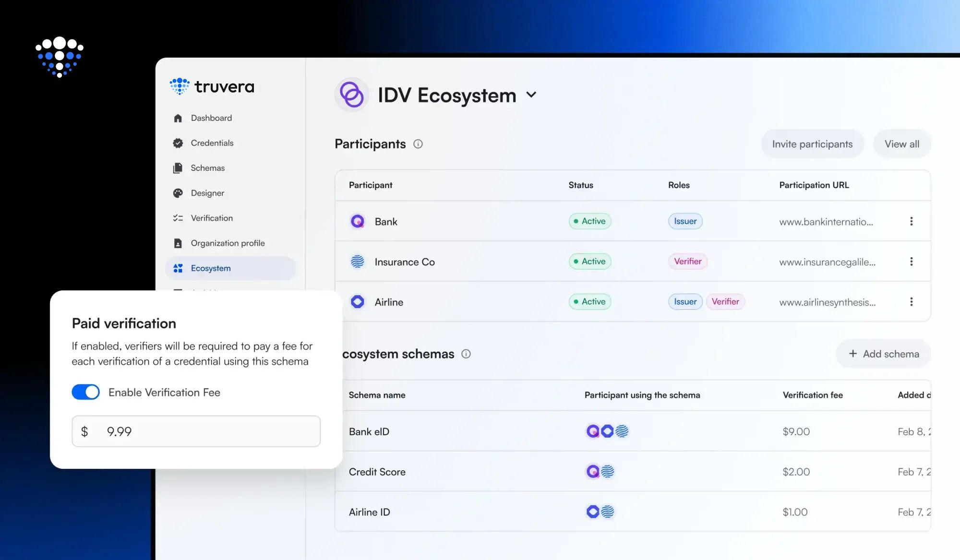Select the Ecosystem sidebar icon
The height and width of the screenshot is (560, 960).
(x=178, y=268)
